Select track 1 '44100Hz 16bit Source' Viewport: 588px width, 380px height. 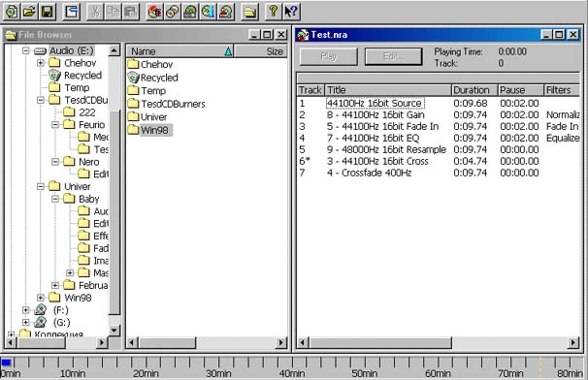[375, 103]
